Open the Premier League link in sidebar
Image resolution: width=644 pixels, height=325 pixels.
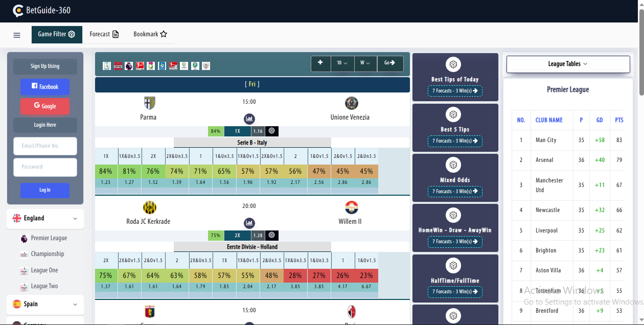[x=49, y=238]
